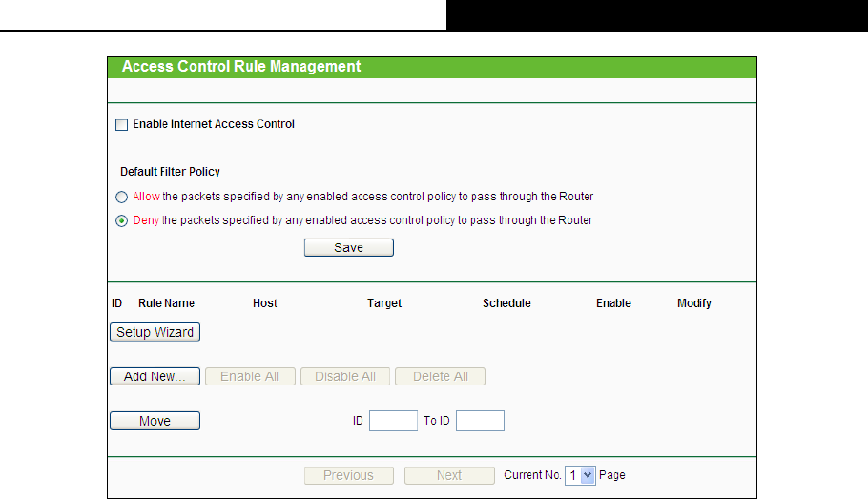Click the ID column header in rule table

tap(116, 303)
